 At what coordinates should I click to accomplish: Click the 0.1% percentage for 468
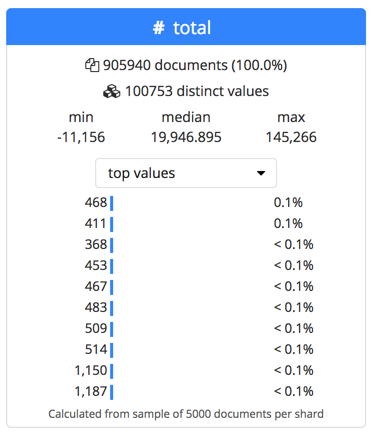288,203
